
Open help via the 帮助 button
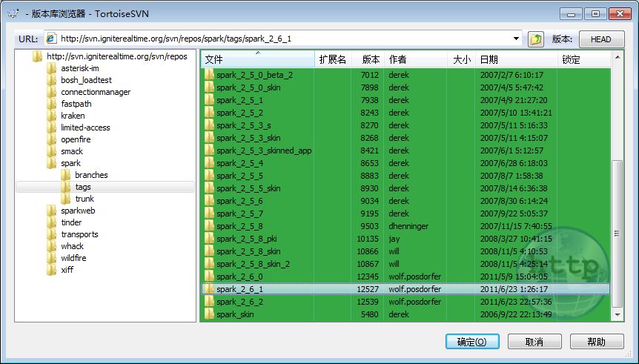click(597, 342)
